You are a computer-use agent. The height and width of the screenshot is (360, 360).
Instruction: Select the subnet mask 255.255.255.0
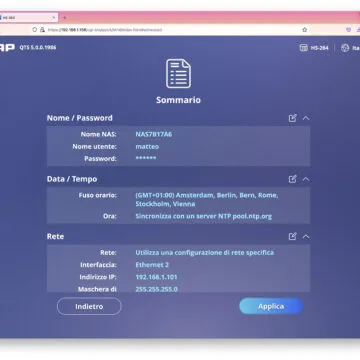(156, 289)
